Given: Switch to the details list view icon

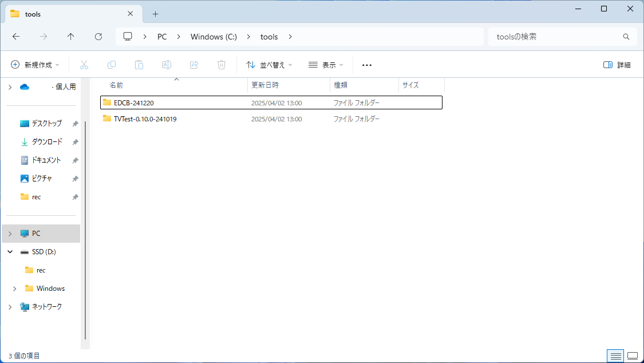Looking at the screenshot, I should point(615,356).
